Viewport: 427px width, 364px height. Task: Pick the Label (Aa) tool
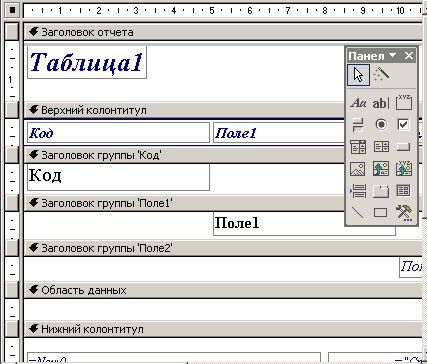pos(358,103)
